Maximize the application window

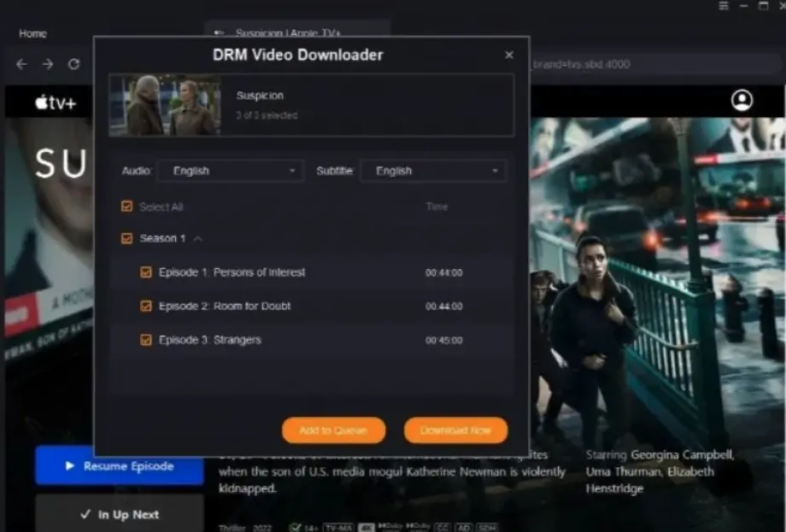pyautogui.click(x=763, y=6)
